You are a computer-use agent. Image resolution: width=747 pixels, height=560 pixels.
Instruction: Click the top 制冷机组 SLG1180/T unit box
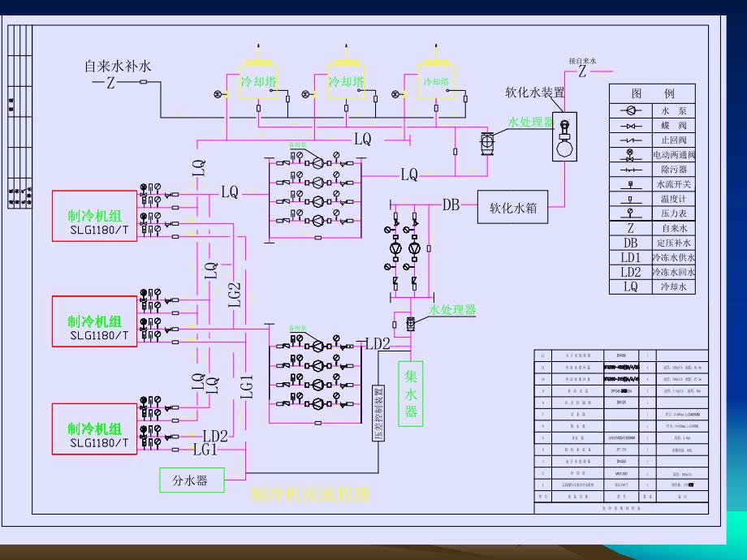coord(93,213)
